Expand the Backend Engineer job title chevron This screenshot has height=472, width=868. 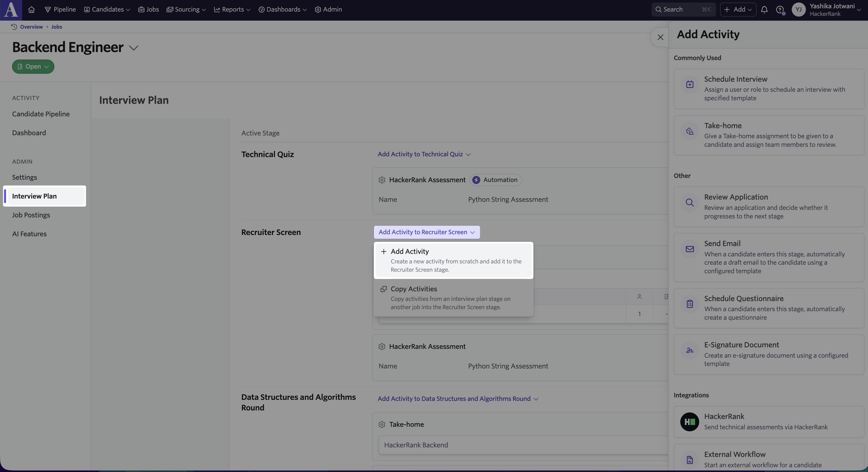[x=134, y=48]
